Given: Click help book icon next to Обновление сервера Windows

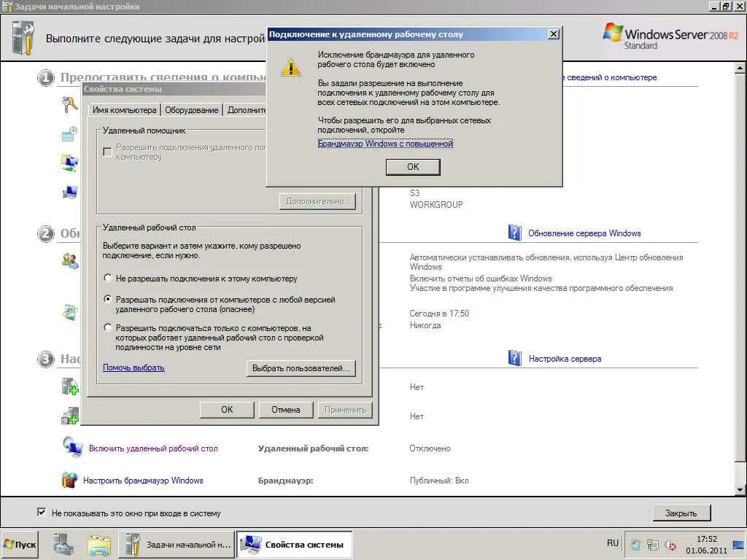Looking at the screenshot, I should click(514, 233).
